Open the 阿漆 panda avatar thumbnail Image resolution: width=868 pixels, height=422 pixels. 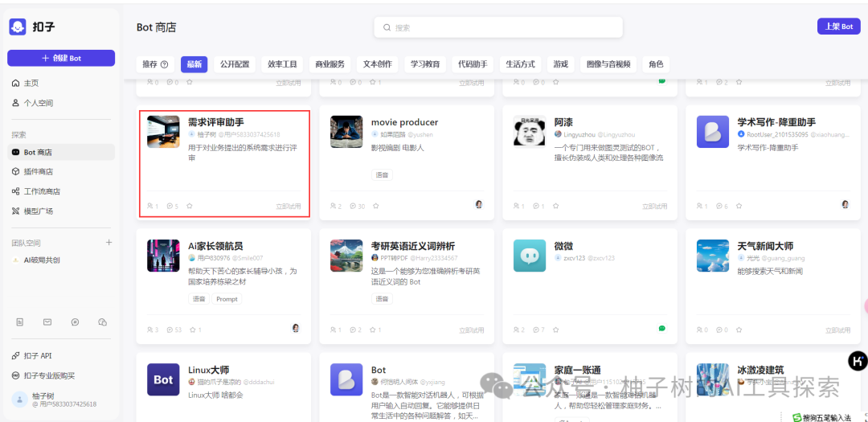click(530, 132)
